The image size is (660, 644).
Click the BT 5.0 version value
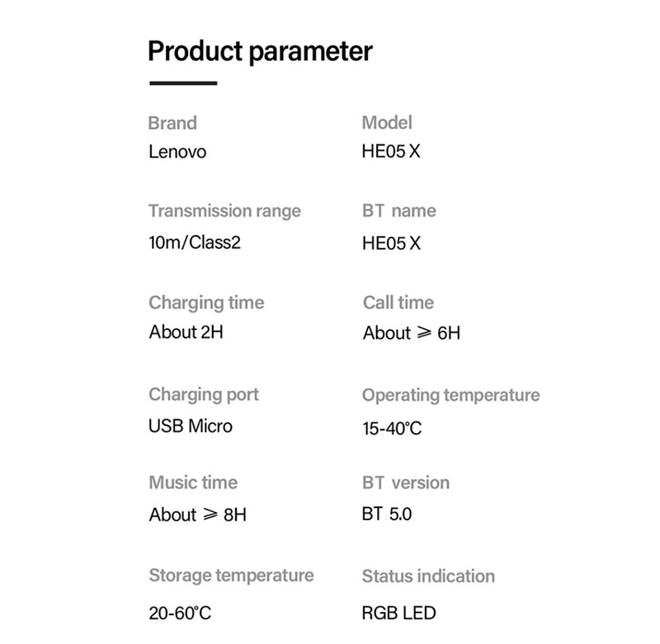[x=387, y=514]
